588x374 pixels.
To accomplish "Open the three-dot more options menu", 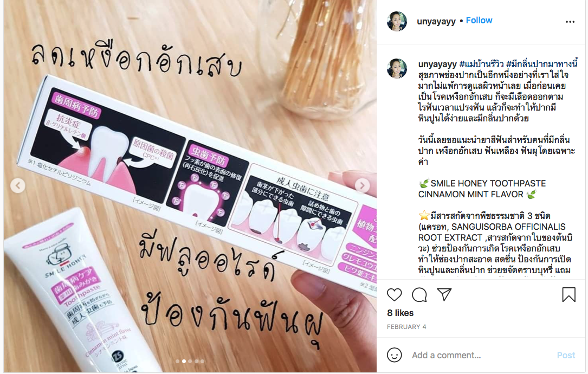I will [570, 22].
